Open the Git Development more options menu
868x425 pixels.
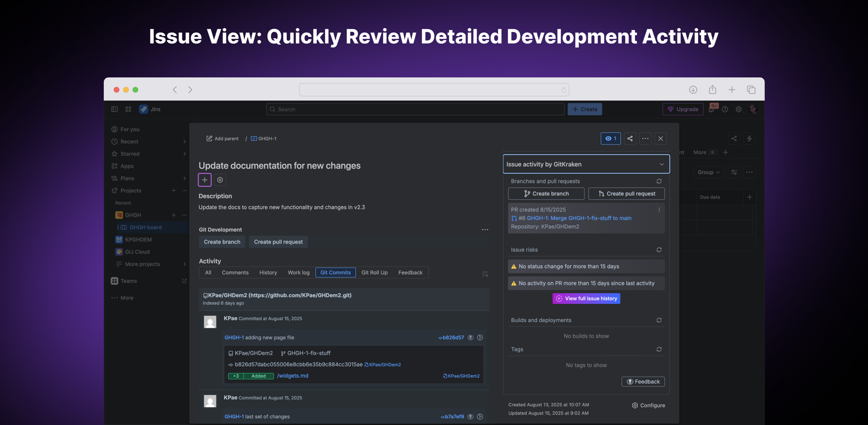click(485, 229)
